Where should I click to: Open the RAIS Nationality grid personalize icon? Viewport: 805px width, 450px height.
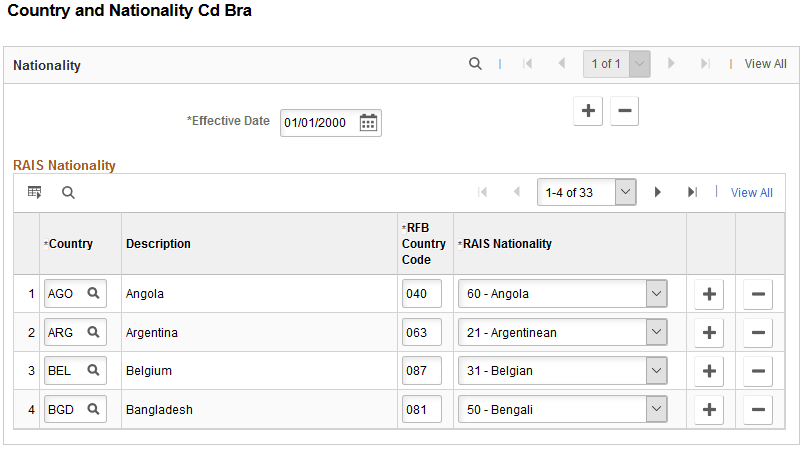[34, 192]
